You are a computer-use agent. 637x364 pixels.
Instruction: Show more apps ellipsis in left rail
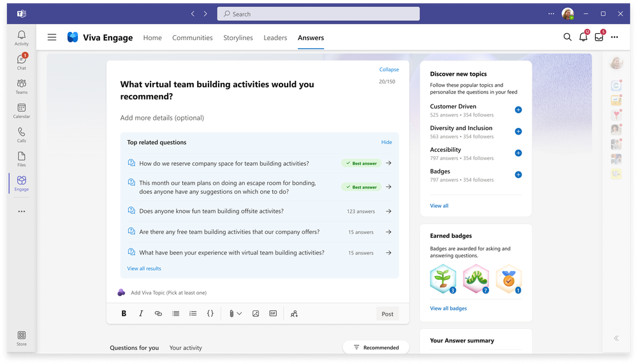(22, 211)
